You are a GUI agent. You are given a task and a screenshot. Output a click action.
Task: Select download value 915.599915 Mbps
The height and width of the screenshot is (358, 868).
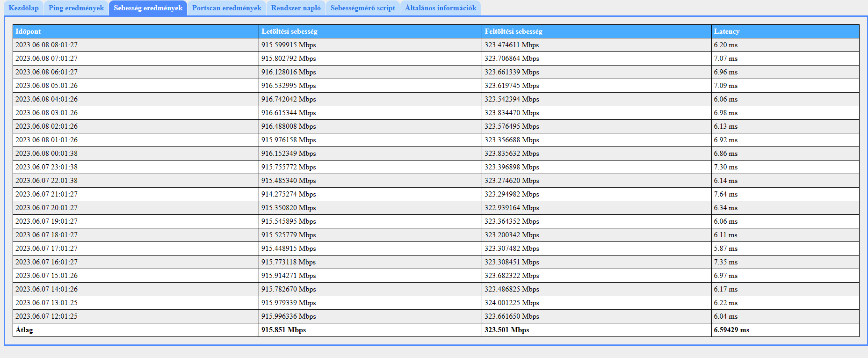pyautogui.click(x=289, y=45)
